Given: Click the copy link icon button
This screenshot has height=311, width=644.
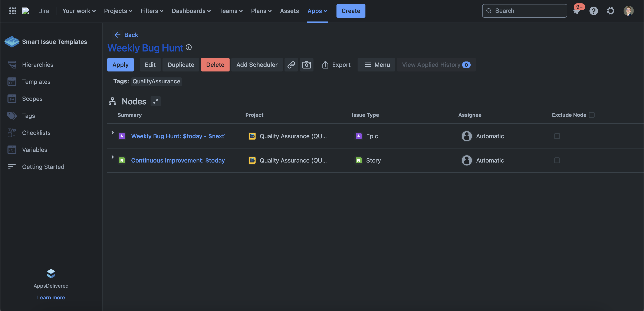Looking at the screenshot, I should (291, 65).
